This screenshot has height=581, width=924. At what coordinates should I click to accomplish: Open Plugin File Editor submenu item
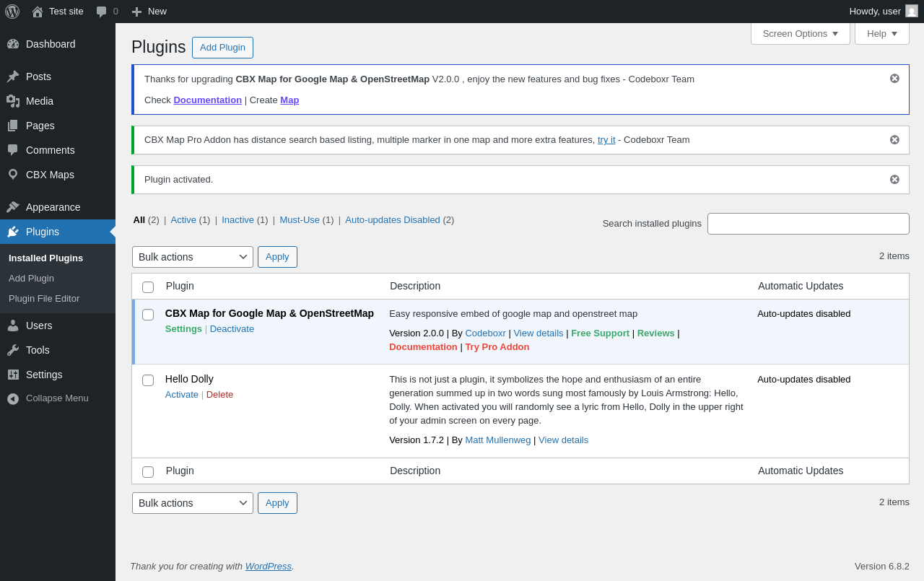coord(44,299)
